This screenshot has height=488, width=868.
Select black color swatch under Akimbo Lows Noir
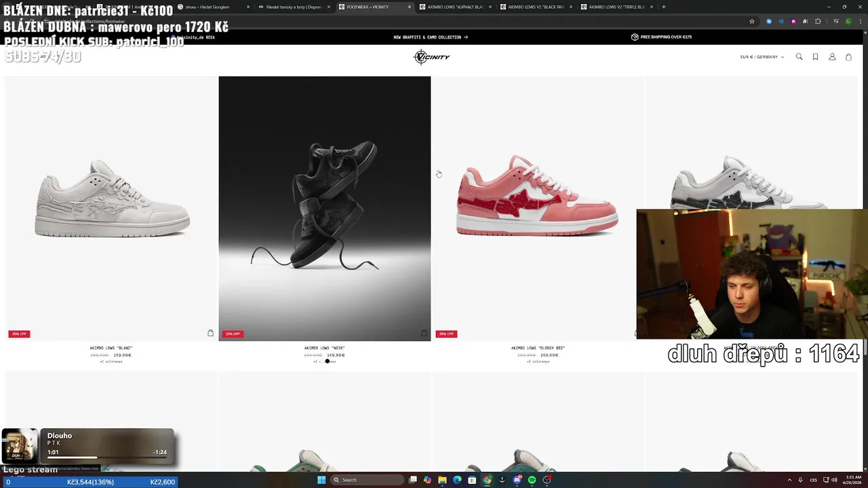pos(327,361)
